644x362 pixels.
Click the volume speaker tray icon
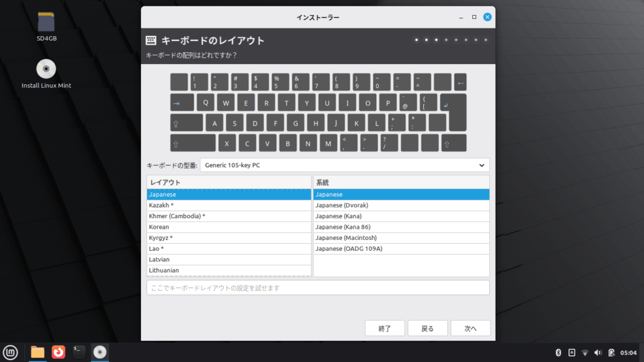pyautogui.click(x=597, y=353)
